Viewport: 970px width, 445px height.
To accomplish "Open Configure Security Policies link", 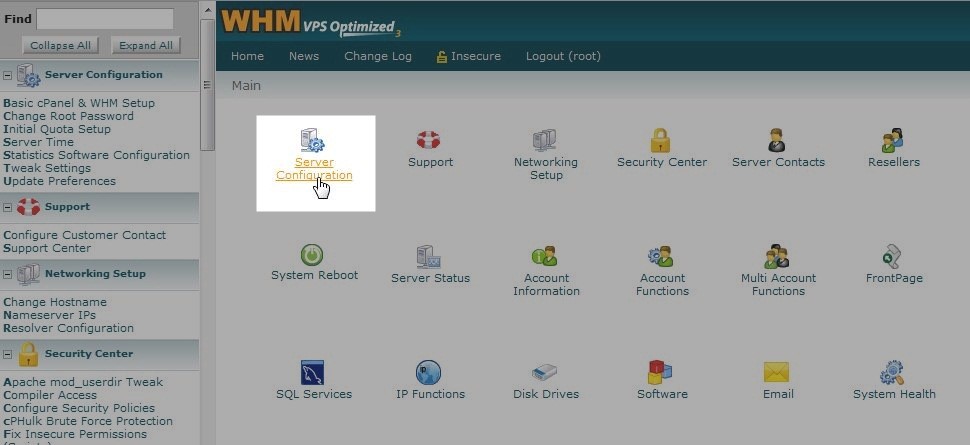I will tap(79, 408).
